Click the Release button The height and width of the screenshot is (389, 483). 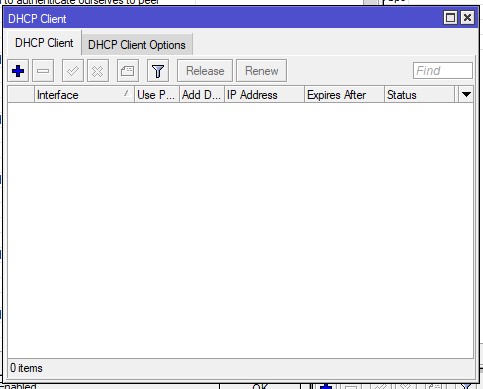pos(205,71)
